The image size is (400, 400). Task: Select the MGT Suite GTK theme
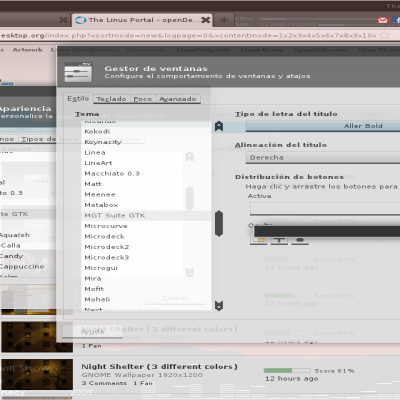[x=147, y=215]
